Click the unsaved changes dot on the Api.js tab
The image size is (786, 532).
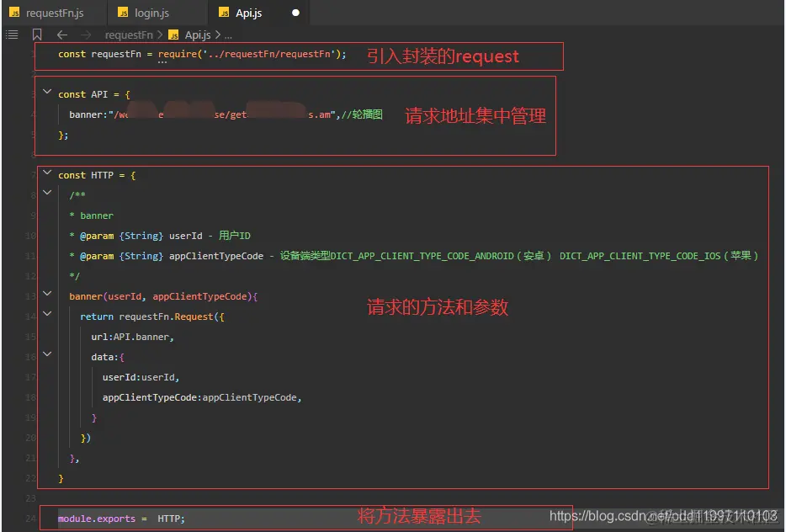(294, 13)
